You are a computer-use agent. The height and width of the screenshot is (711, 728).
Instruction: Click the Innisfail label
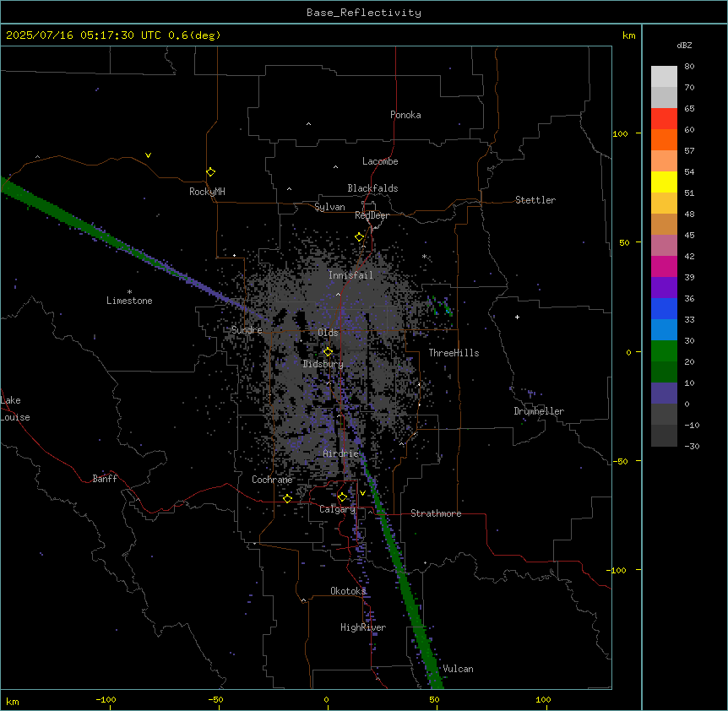(x=350, y=275)
